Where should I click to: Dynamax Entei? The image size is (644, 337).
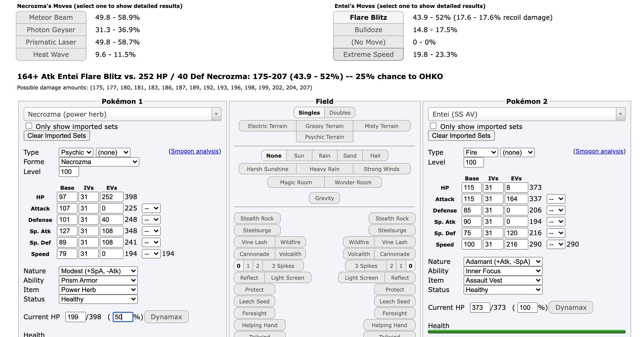[x=571, y=308]
